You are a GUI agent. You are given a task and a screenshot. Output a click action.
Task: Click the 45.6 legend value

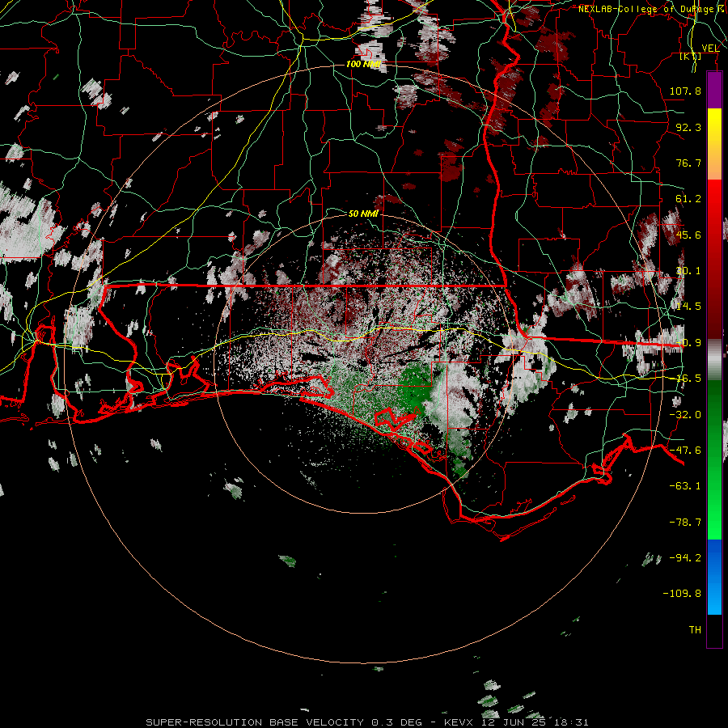(688, 235)
